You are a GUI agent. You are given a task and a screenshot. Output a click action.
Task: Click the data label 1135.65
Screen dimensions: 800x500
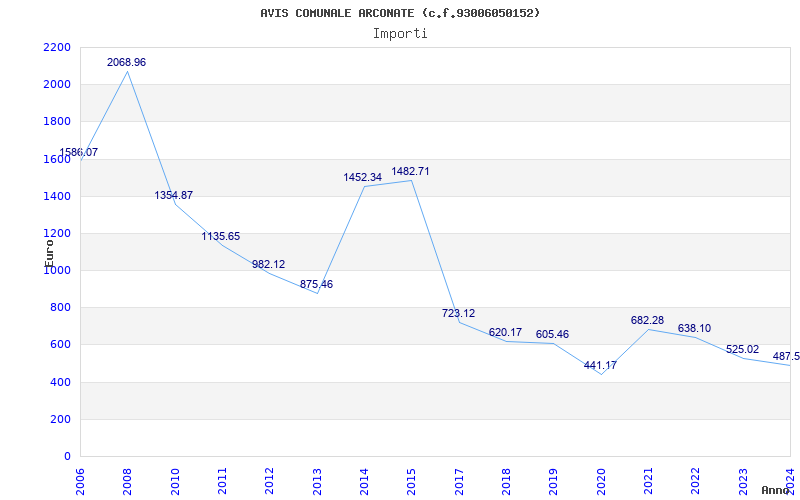coord(221,237)
